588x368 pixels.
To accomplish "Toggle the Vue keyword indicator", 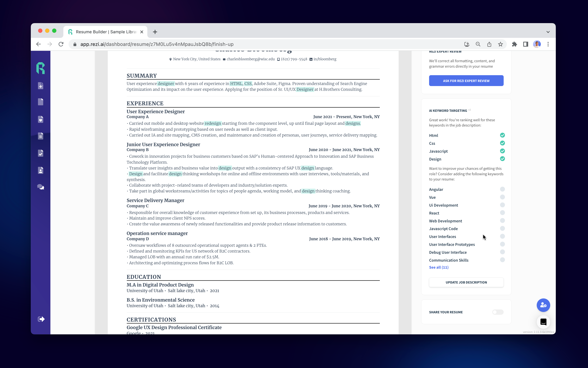I will 502,197.
